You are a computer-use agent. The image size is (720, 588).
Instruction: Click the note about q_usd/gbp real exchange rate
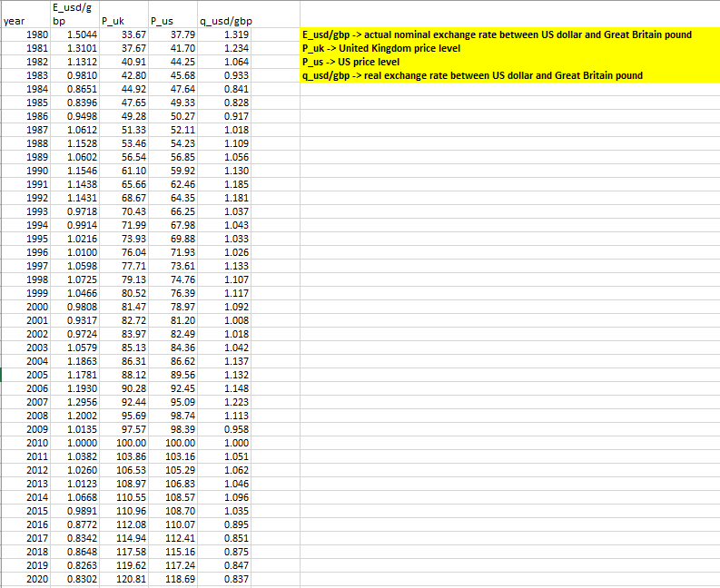tap(472, 75)
